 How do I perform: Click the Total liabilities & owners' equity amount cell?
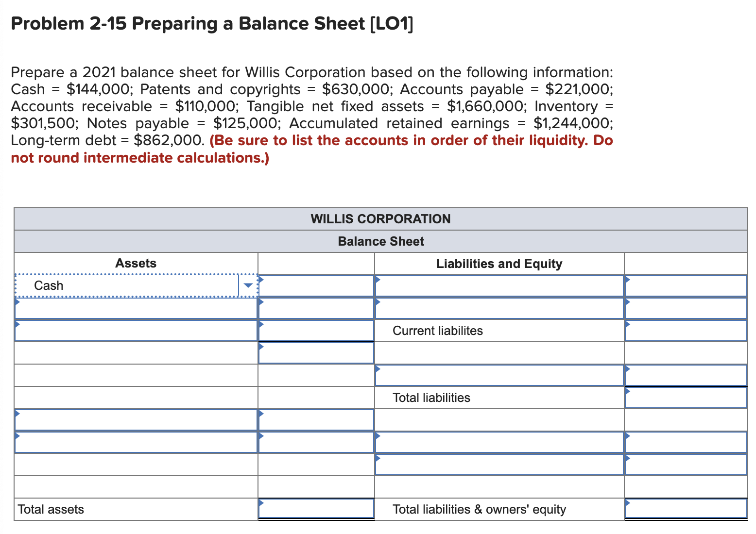coord(686,509)
